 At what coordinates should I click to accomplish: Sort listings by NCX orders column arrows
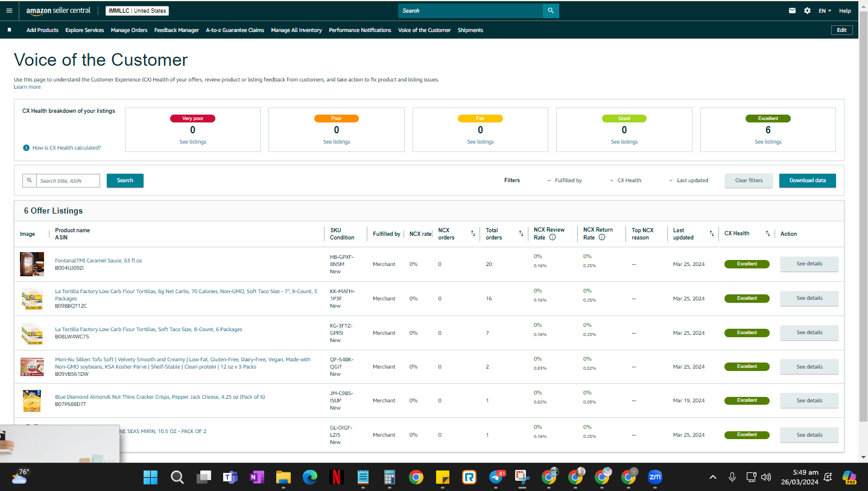pos(473,233)
